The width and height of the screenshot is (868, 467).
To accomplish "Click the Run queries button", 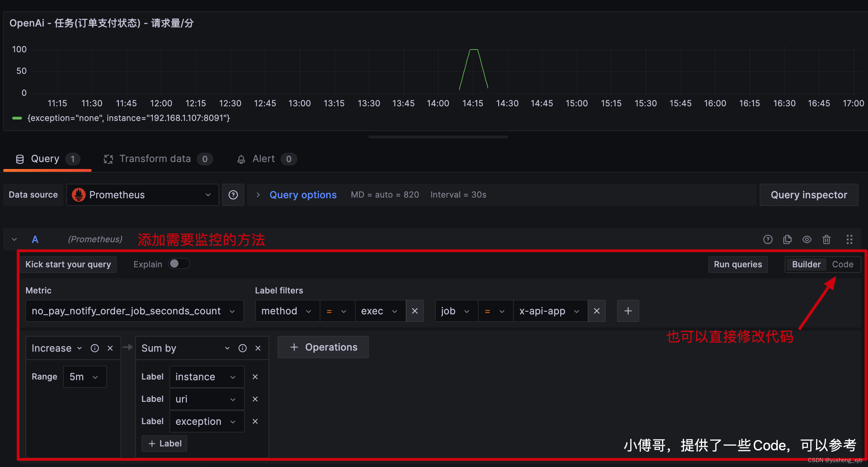I will click(737, 264).
